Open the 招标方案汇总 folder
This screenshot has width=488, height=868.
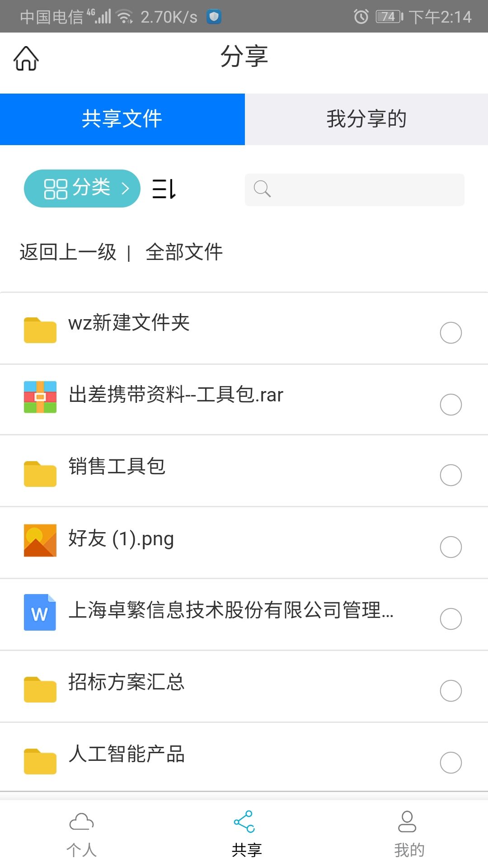point(127,683)
